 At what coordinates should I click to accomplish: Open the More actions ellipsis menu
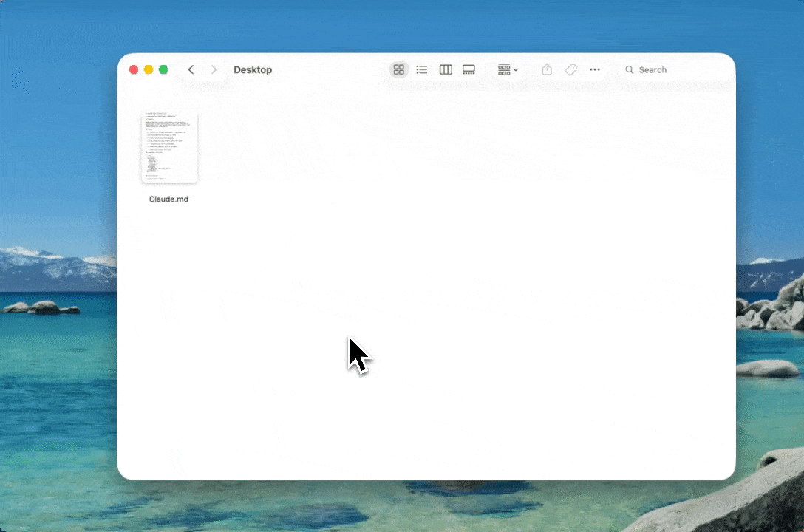(x=595, y=69)
